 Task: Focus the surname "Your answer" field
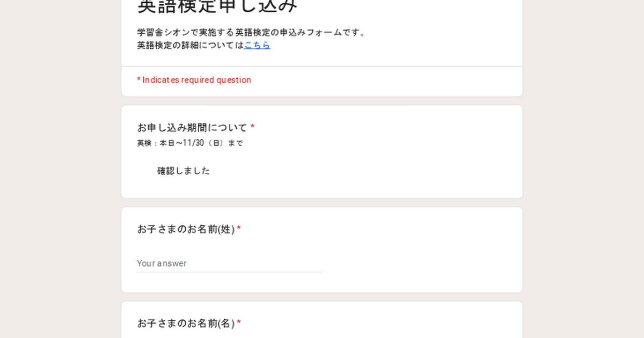229,263
